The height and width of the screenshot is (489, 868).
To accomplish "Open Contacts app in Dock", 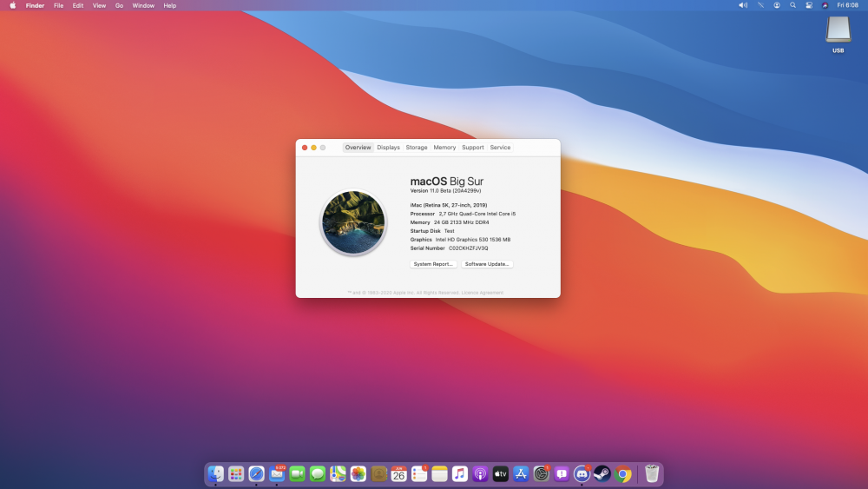I will pos(378,474).
